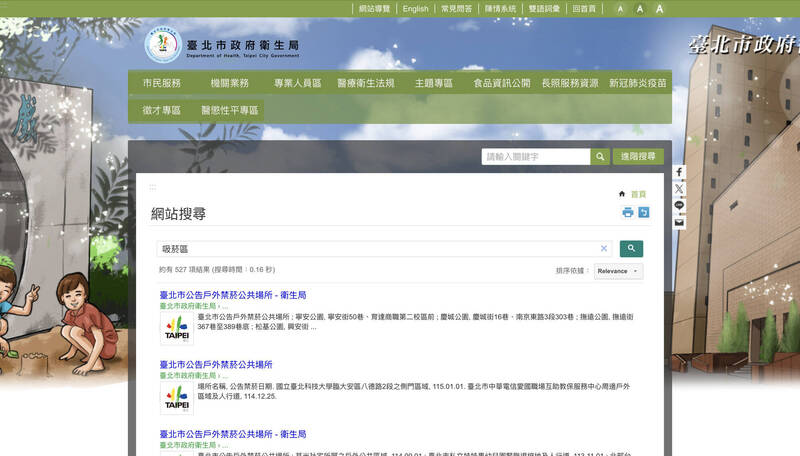Switch site language to English
800x456 pixels.
pos(415,9)
